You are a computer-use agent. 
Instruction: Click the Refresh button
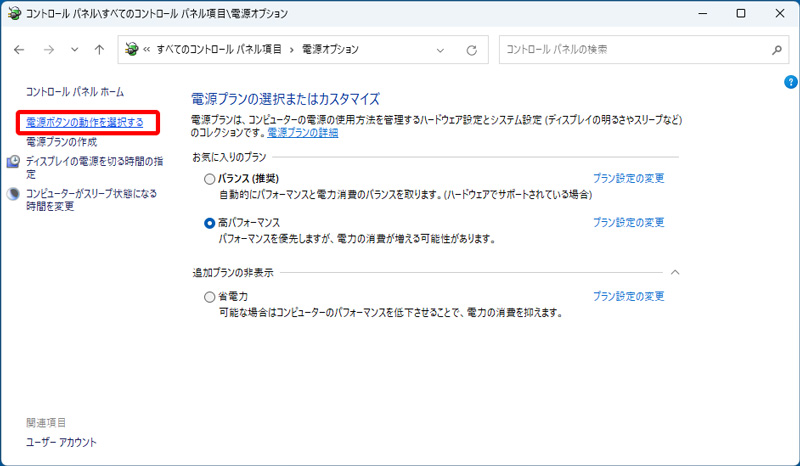point(471,49)
